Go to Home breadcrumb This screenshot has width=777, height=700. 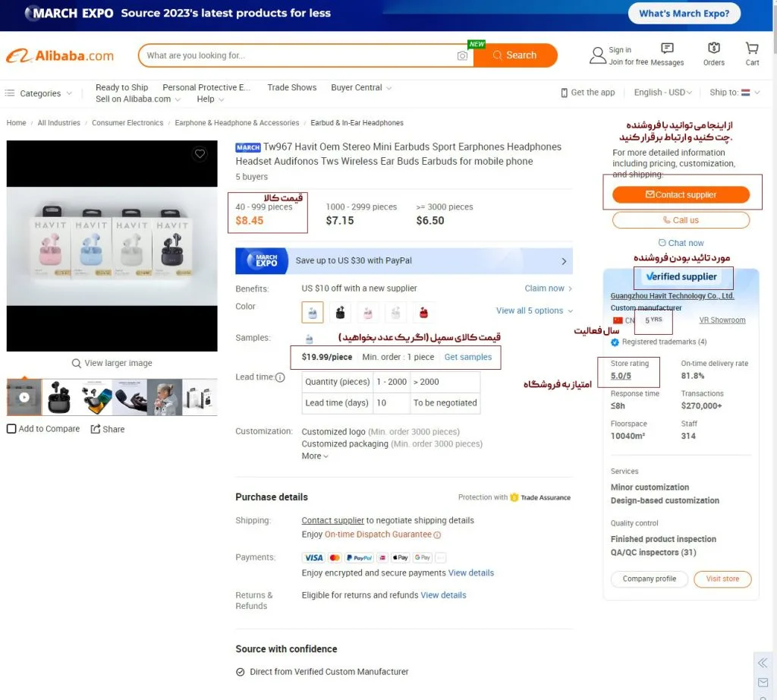(x=17, y=123)
